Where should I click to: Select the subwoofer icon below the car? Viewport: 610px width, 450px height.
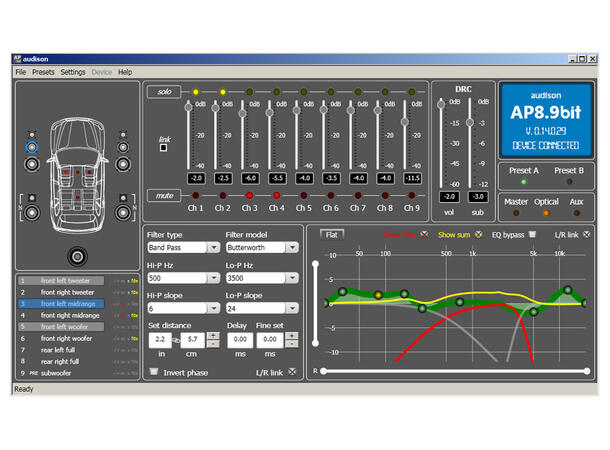77,256
